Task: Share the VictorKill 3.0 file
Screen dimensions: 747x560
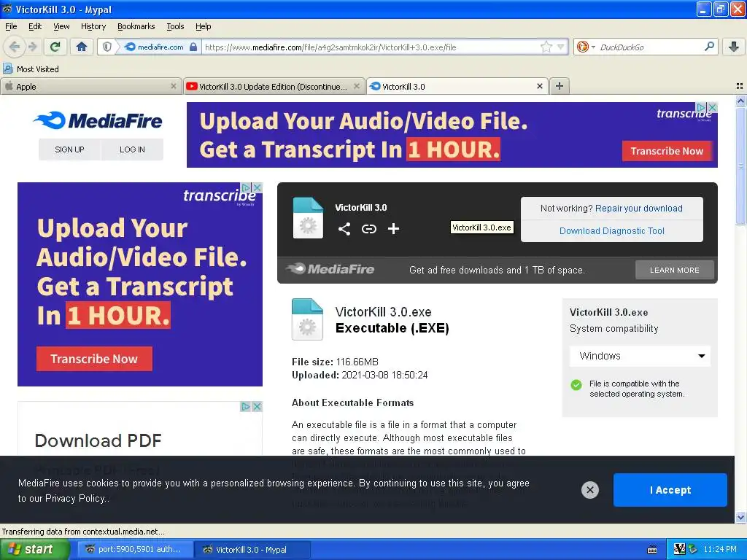Action: [344, 228]
